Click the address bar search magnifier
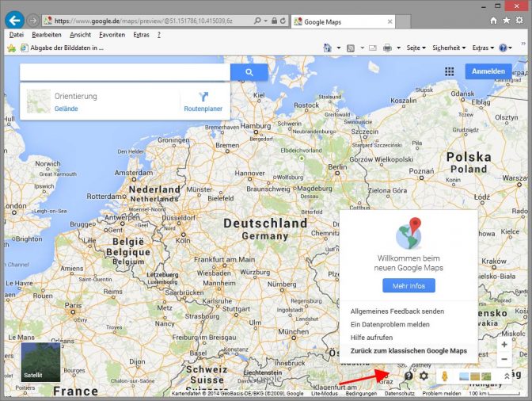The image size is (532, 401). point(257,21)
